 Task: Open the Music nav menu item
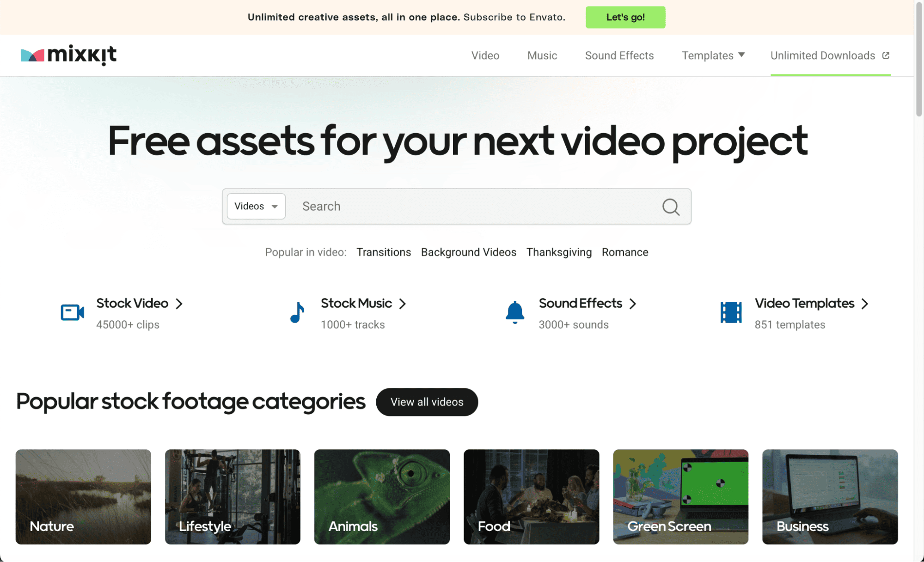tap(542, 55)
